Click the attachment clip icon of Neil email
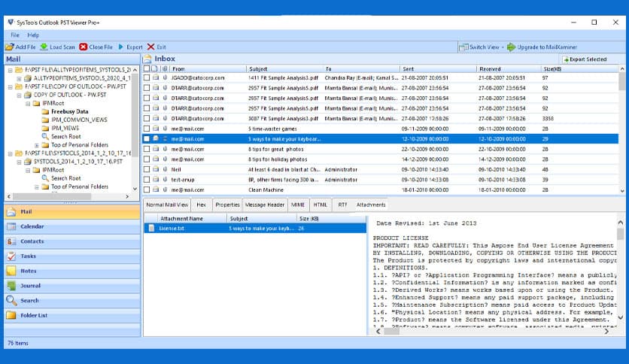The image size is (629, 364). (165, 169)
